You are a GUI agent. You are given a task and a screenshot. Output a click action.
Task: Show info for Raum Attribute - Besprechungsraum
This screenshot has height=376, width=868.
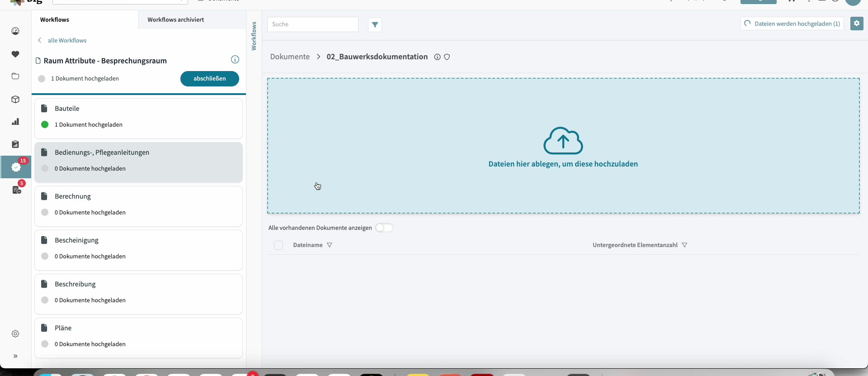235,60
